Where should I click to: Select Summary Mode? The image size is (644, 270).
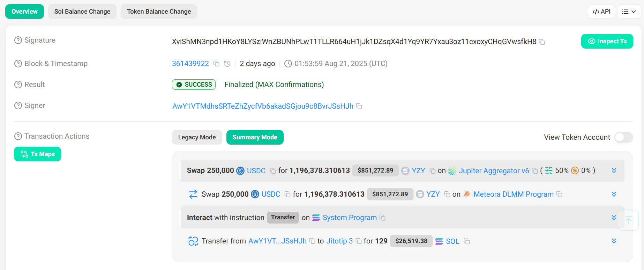pos(255,137)
